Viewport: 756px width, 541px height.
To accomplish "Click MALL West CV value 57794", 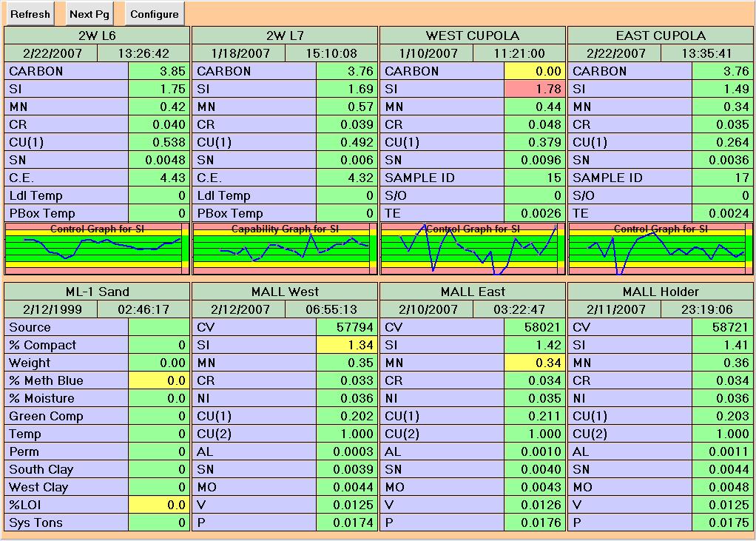I will coord(347,327).
